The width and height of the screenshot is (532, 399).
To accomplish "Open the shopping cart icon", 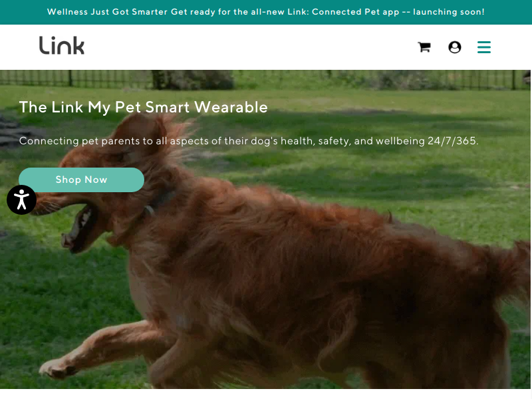I will coord(424,47).
